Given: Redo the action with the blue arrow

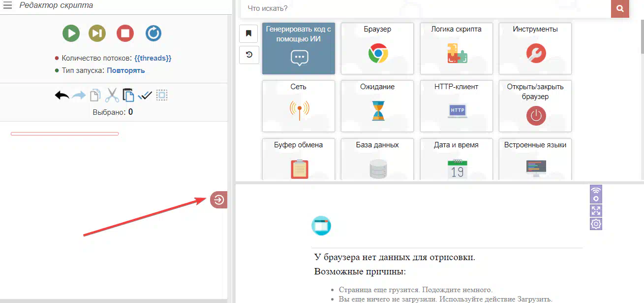Looking at the screenshot, I should coord(79,95).
